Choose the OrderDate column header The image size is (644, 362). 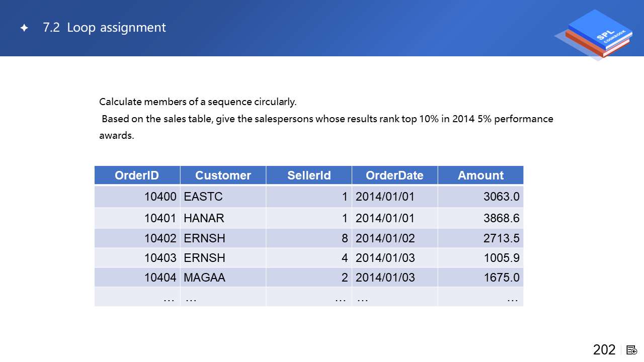coord(394,175)
